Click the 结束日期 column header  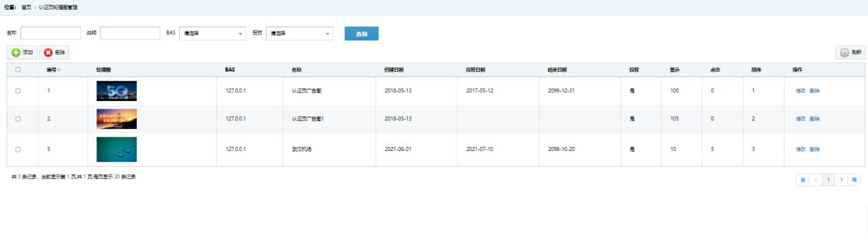[557, 70]
